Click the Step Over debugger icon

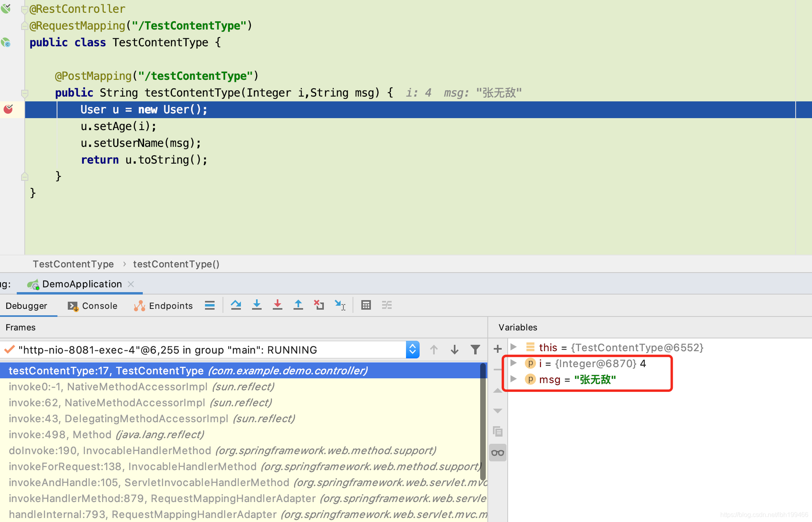pos(236,305)
